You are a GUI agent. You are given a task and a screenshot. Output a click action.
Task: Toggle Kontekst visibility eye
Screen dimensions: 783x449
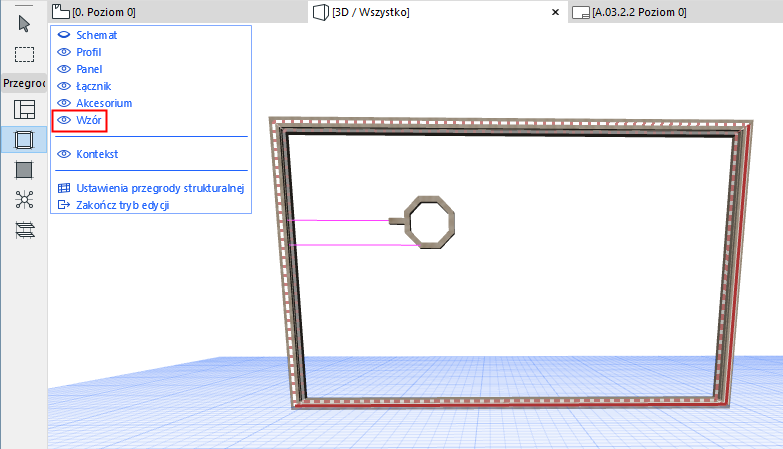point(64,154)
